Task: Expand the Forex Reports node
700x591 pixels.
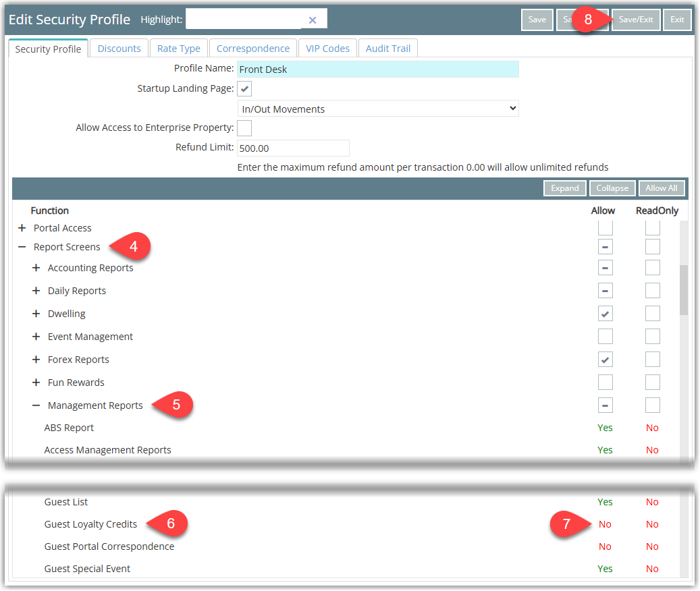Action: [x=36, y=360]
